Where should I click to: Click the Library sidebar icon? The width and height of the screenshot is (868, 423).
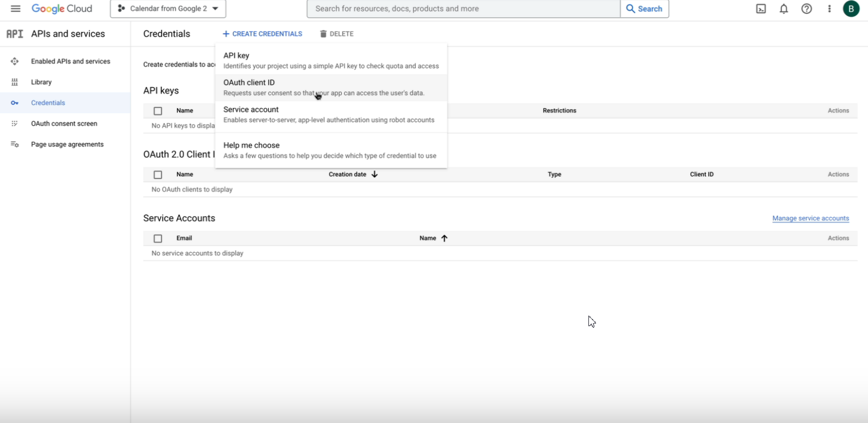pyautogui.click(x=15, y=82)
